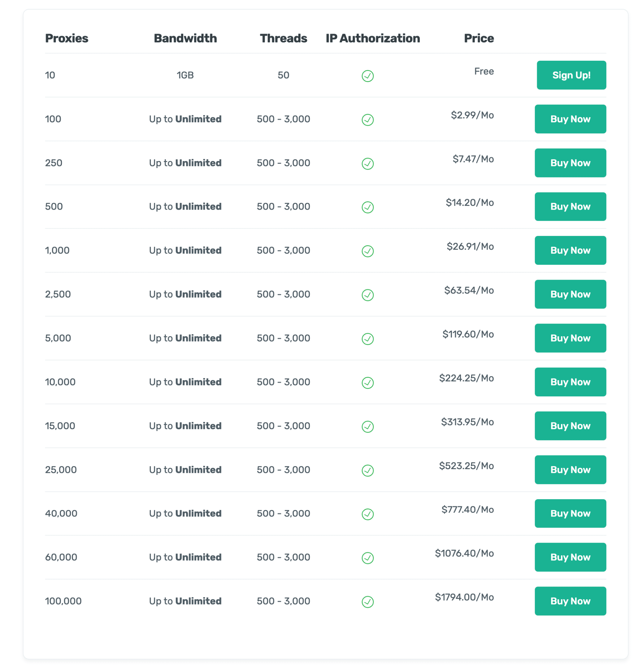
Task: Click the $1794.00/Mo price
Action: tap(464, 597)
